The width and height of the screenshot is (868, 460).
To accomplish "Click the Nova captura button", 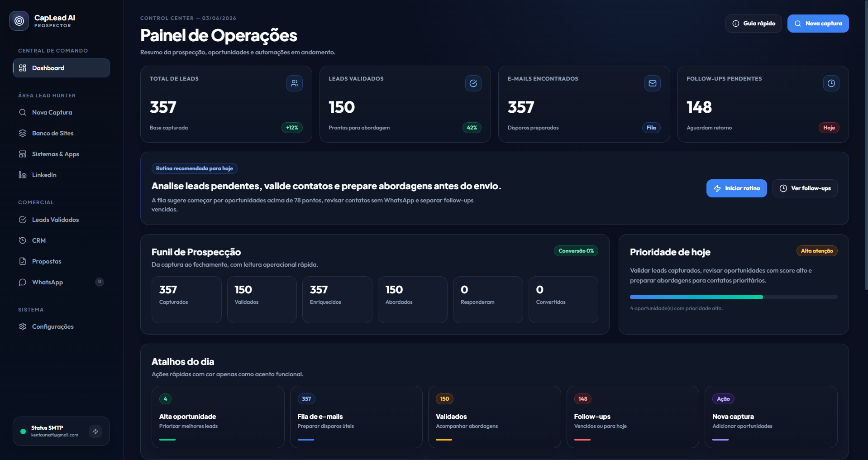I will tap(818, 24).
